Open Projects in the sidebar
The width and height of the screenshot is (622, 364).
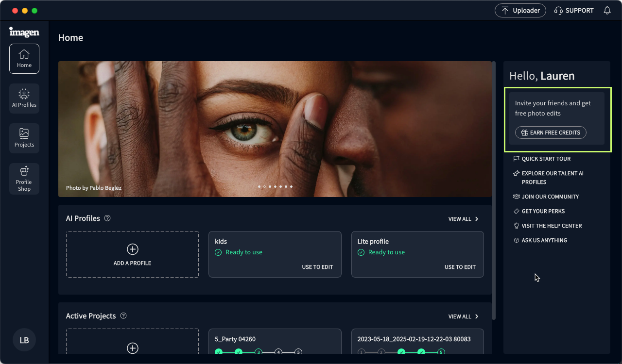click(x=24, y=138)
